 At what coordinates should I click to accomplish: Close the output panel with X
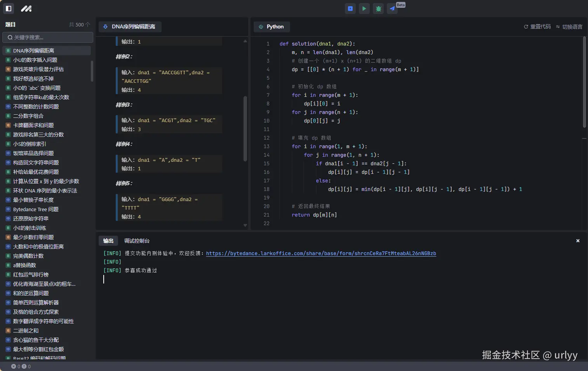(578, 241)
